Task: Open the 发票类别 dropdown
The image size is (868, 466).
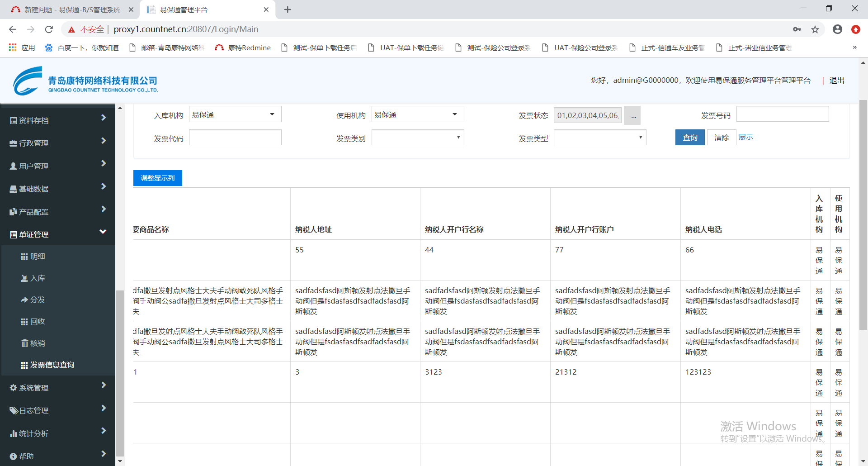Action: tap(417, 138)
